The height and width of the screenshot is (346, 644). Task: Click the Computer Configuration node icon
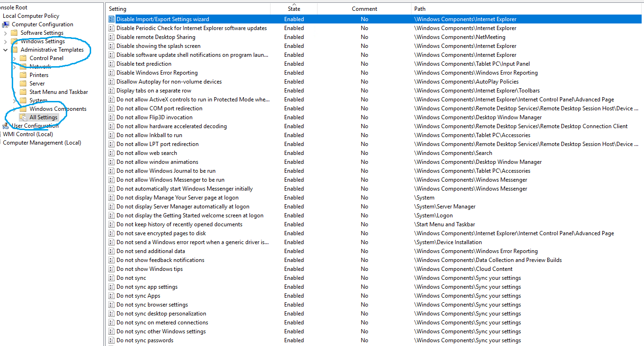(6, 24)
